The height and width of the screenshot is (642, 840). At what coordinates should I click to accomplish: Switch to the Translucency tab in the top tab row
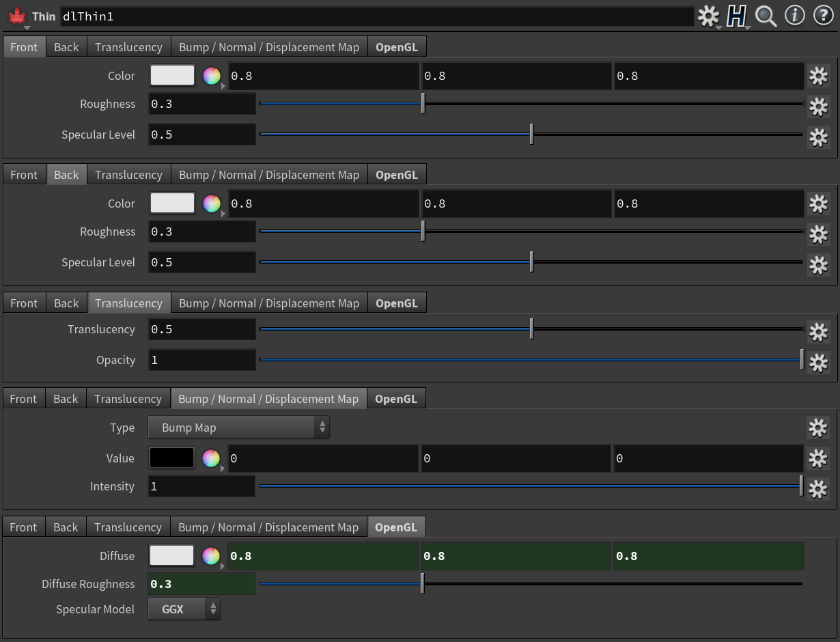pyautogui.click(x=128, y=47)
